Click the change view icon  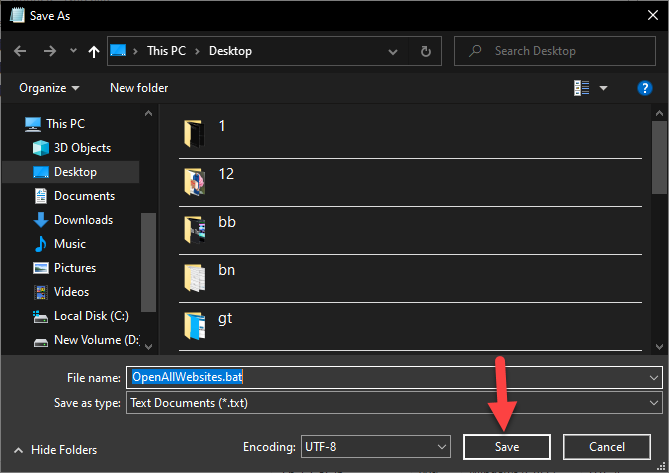point(582,88)
